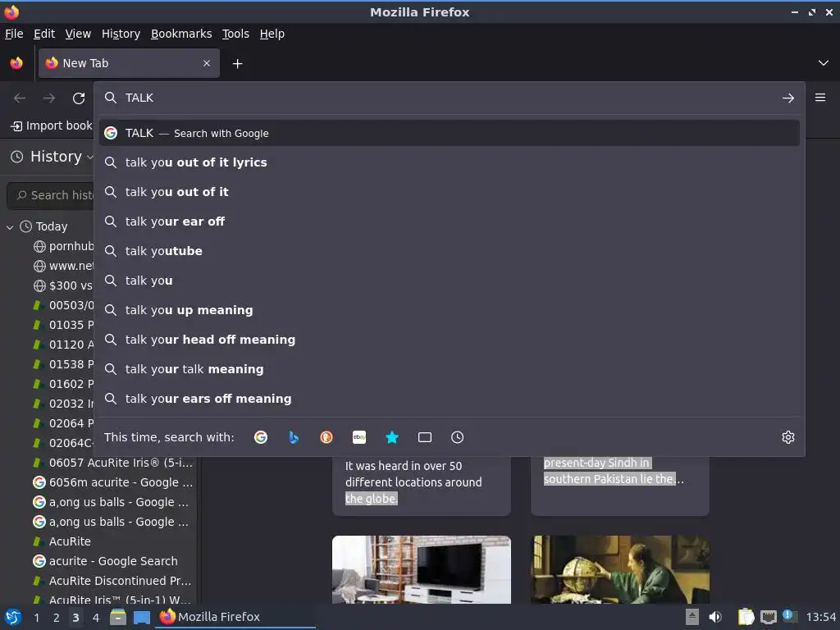Click Import bookmarks button in toolbar

(x=52, y=126)
